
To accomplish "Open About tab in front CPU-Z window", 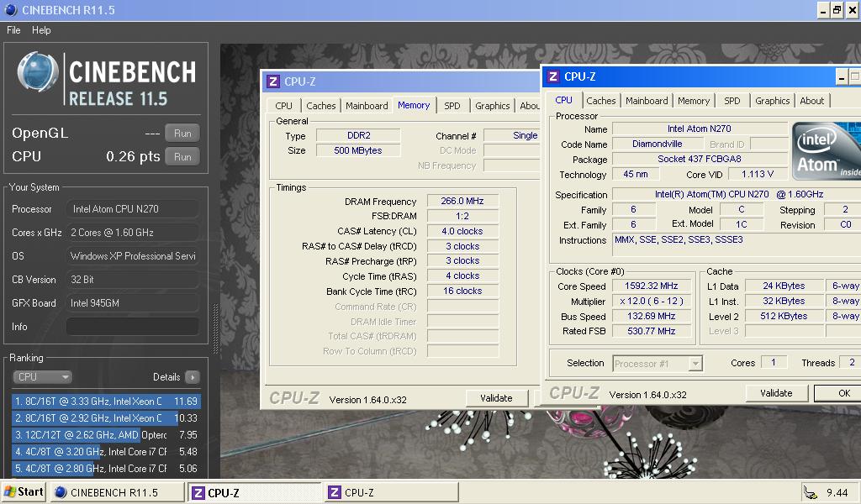I will pyautogui.click(x=811, y=101).
